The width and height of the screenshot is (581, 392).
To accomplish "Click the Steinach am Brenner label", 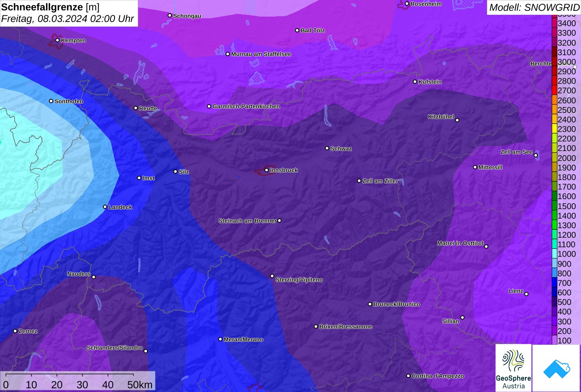I will pyautogui.click(x=247, y=221).
